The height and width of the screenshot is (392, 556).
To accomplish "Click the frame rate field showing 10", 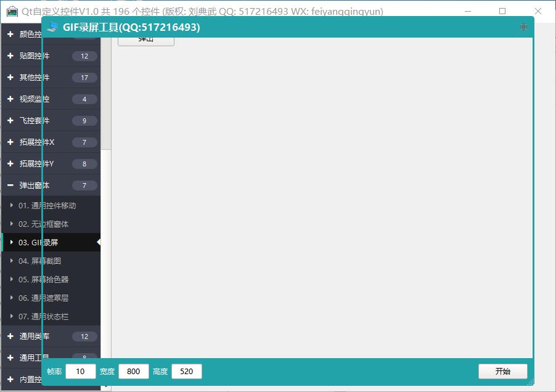I will pos(81,371).
